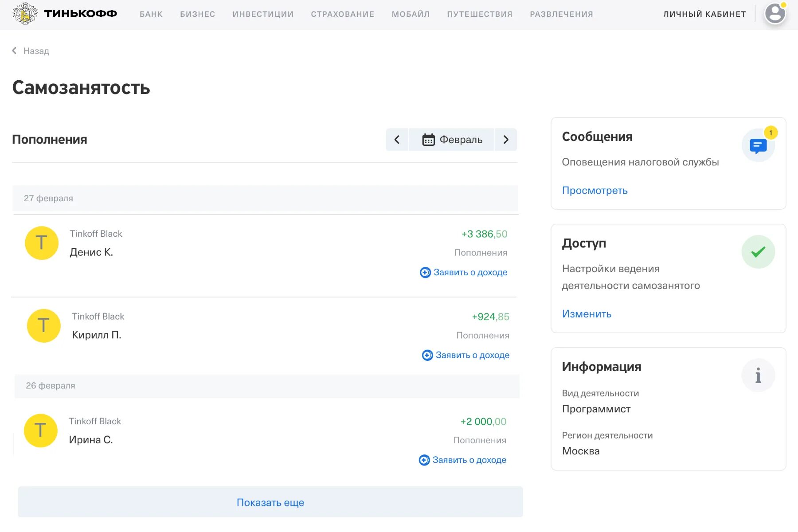This screenshot has width=798, height=532.
Task: Click the yellow T icon next to Ирина С.
Action: (41, 430)
